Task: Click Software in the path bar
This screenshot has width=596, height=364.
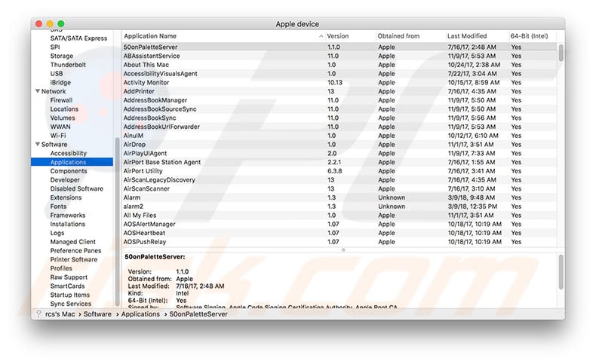Action: (x=97, y=314)
